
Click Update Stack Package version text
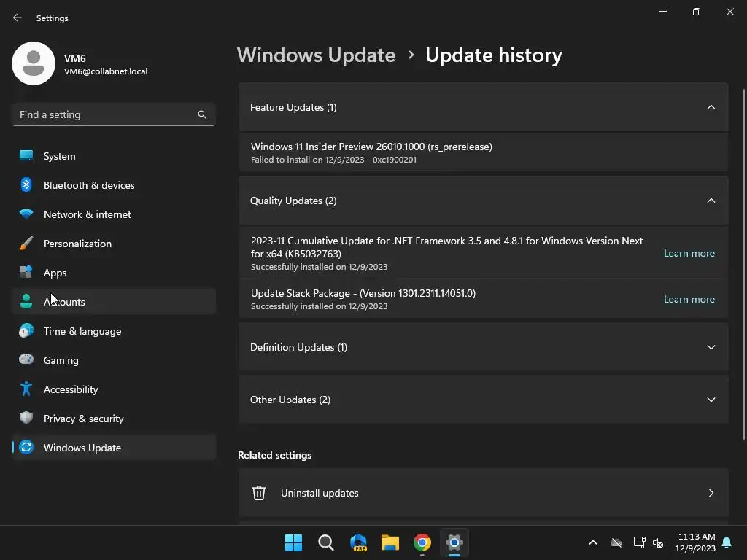(x=363, y=293)
